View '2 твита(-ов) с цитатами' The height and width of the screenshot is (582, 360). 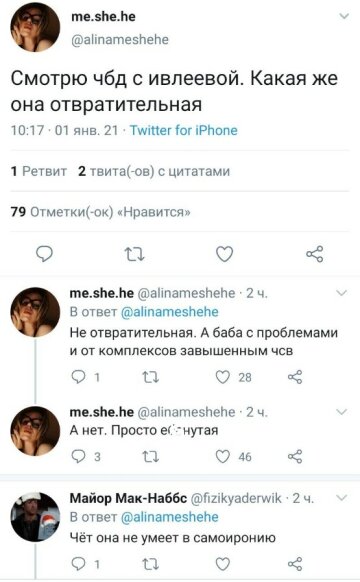click(x=154, y=171)
